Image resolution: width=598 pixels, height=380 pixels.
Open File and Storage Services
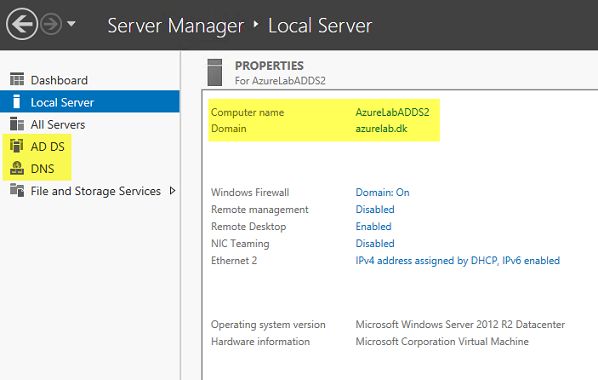click(96, 191)
